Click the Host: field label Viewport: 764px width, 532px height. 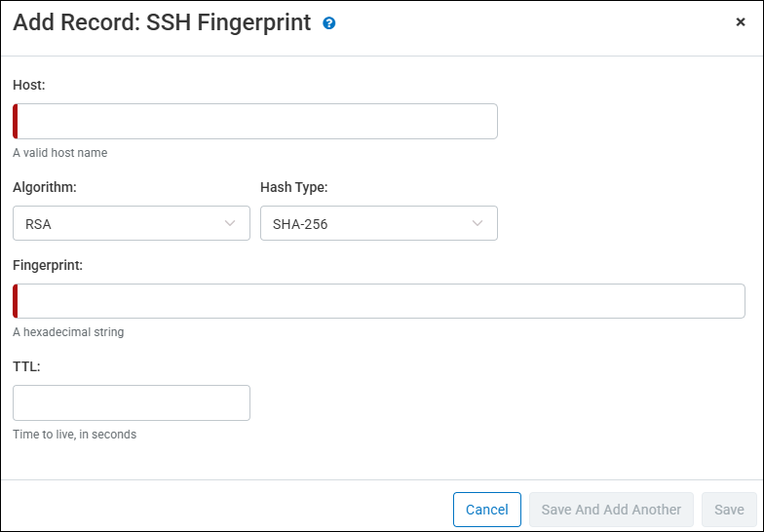29,86
